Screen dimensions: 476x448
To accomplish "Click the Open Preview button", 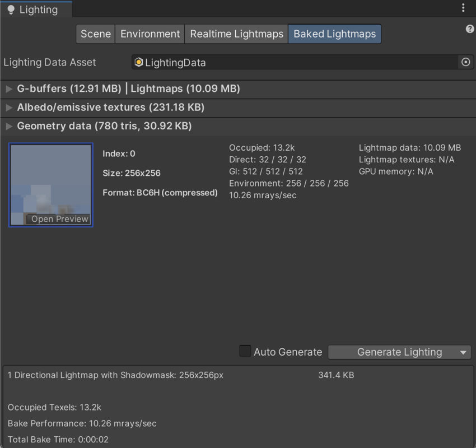I will point(59,219).
